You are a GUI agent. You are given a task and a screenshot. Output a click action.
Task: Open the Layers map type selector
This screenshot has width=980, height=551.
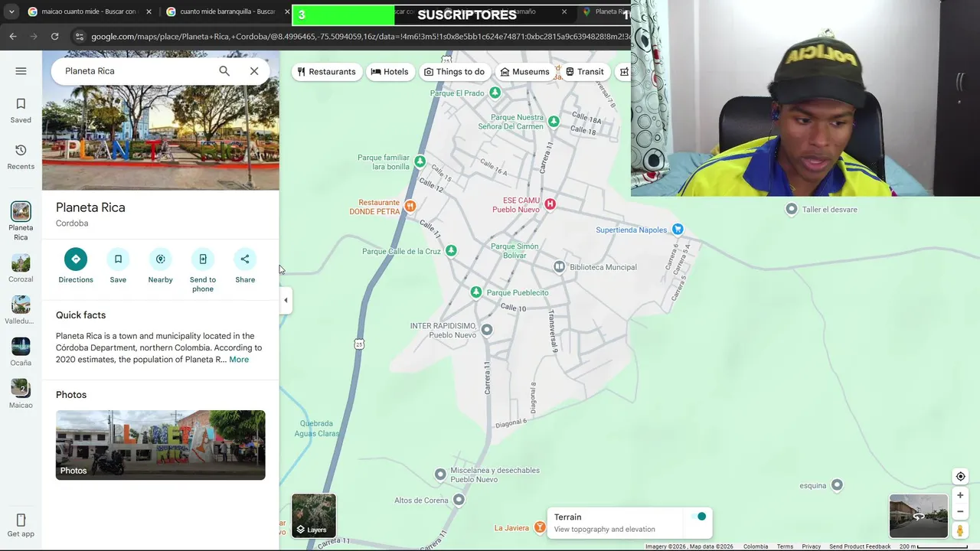coord(314,515)
